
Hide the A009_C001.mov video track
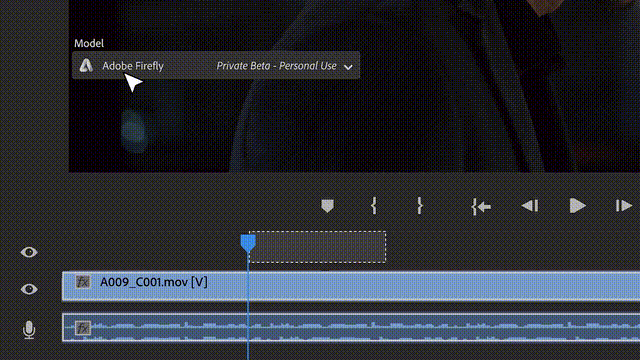coord(29,289)
